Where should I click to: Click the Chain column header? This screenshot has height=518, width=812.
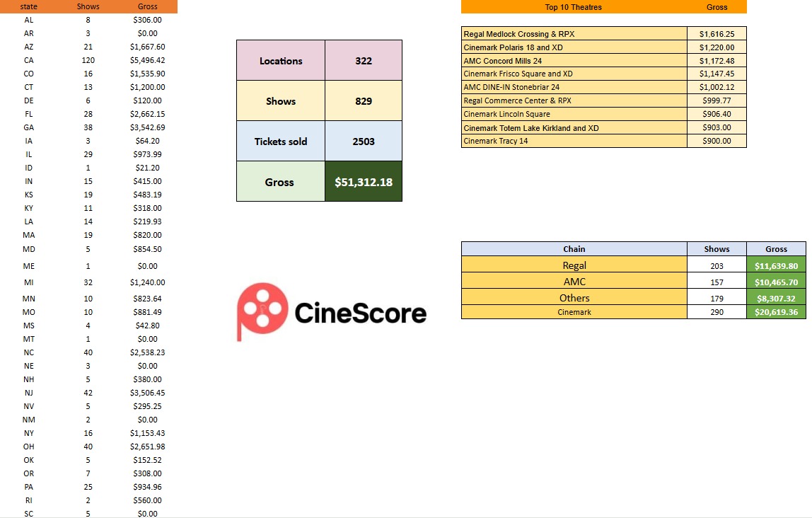click(x=574, y=248)
